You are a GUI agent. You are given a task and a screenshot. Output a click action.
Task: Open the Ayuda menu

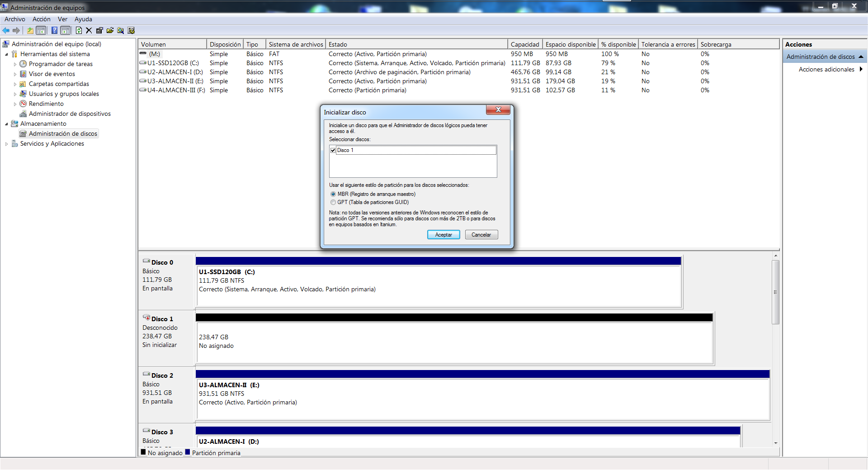click(x=83, y=19)
